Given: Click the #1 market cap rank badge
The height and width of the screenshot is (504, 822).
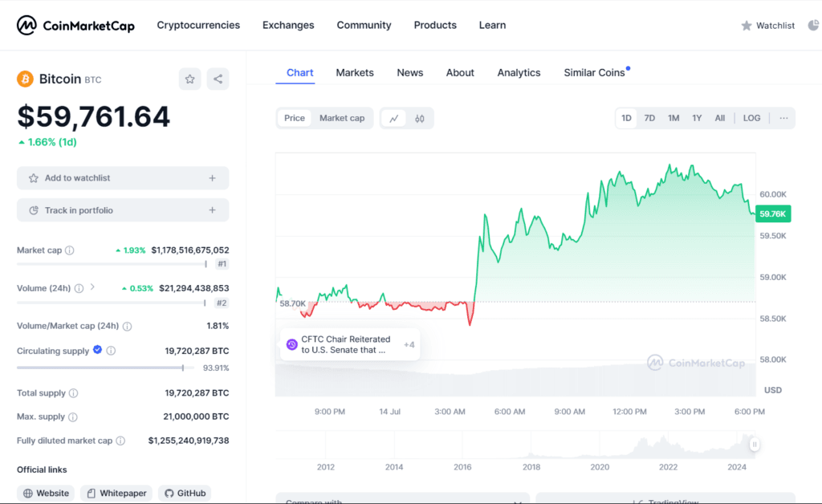Looking at the screenshot, I should (222, 264).
